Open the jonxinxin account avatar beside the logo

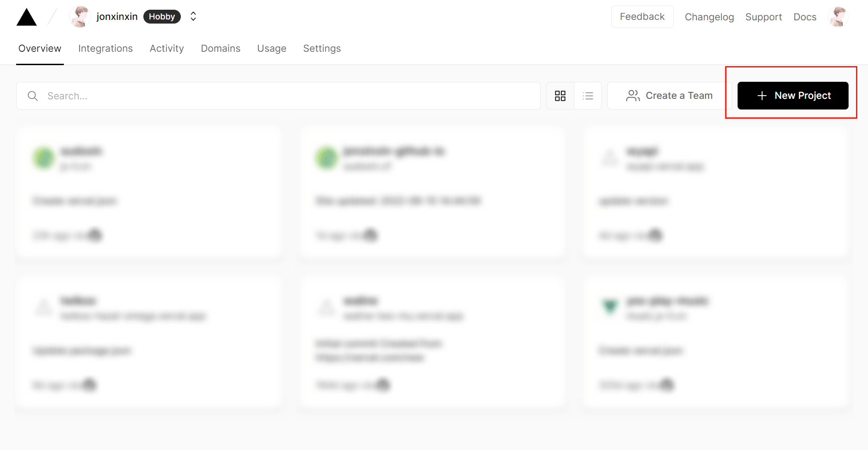click(80, 17)
